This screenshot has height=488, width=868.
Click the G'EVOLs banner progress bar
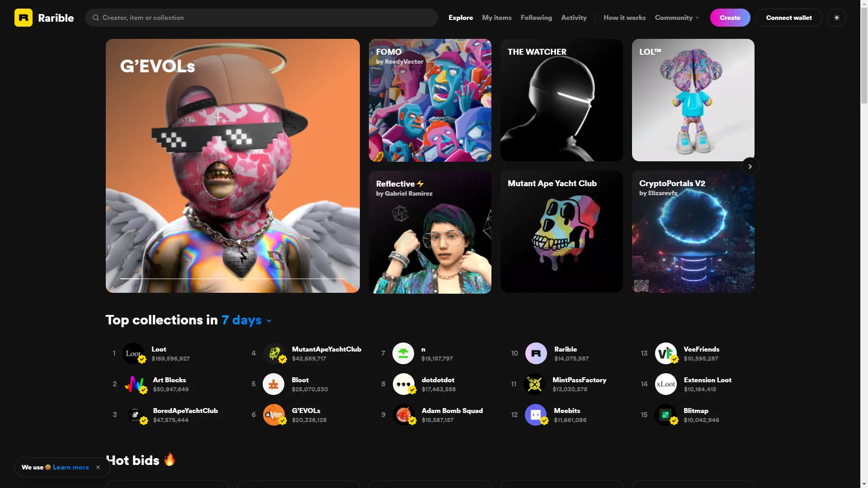[232, 279]
